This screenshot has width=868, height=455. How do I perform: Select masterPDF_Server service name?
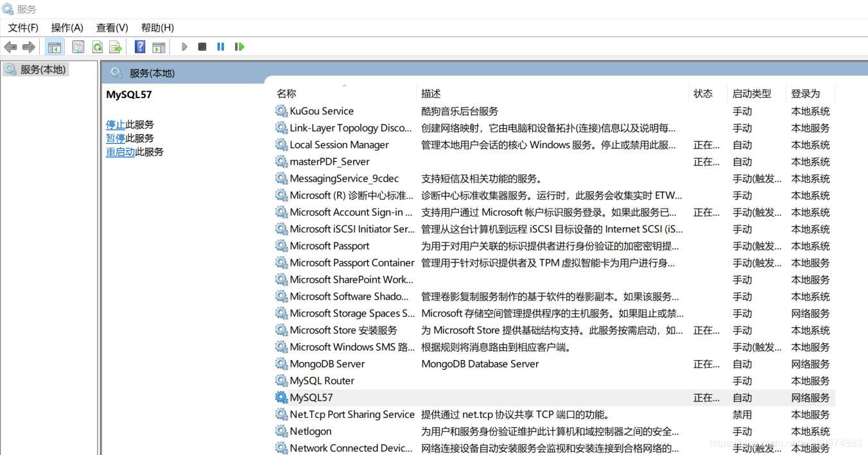coord(329,162)
